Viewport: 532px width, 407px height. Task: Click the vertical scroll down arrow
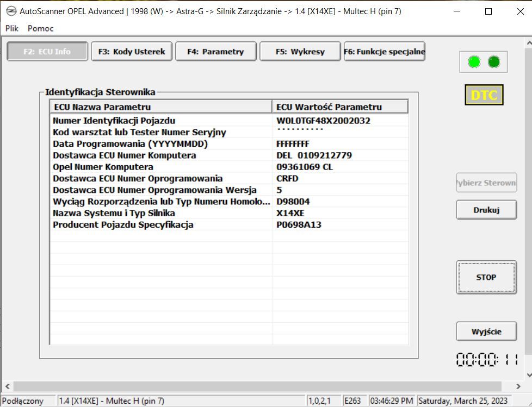tap(529, 375)
